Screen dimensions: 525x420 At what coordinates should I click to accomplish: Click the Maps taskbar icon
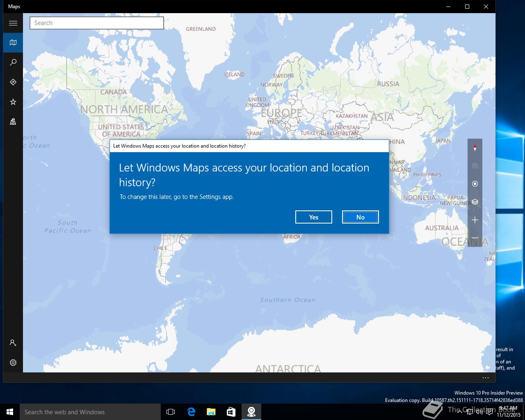click(x=251, y=412)
